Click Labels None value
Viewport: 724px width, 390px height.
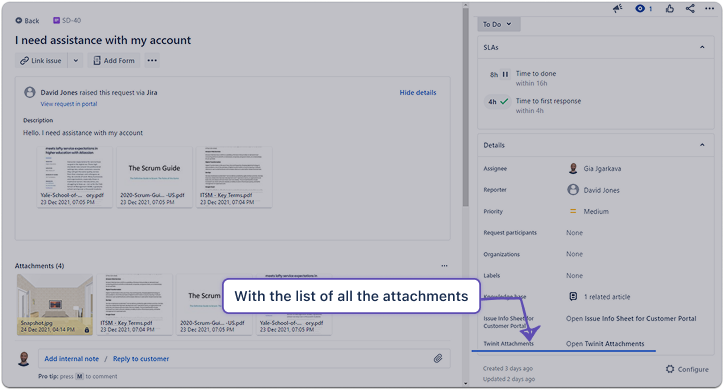tap(574, 276)
